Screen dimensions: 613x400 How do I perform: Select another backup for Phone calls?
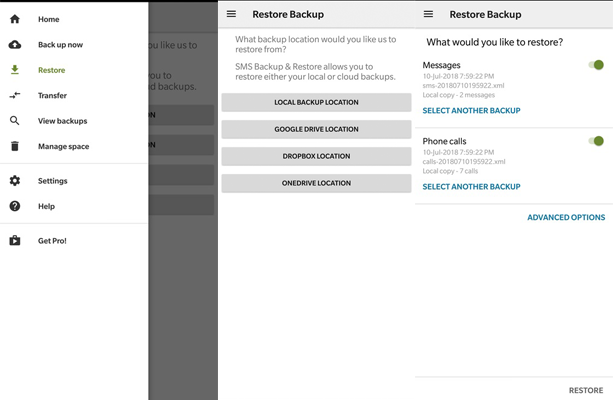tap(471, 187)
